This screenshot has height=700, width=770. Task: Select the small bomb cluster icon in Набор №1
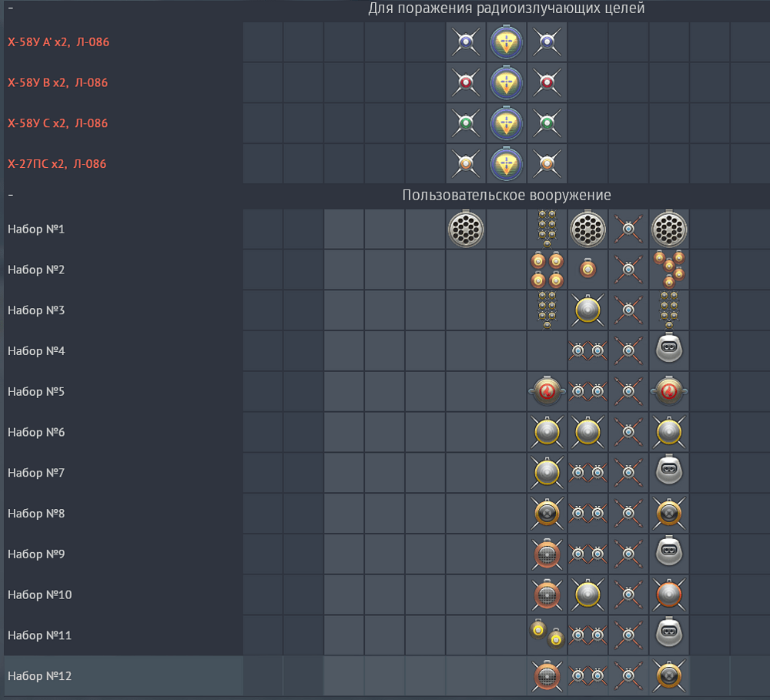pyautogui.click(x=547, y=229)
